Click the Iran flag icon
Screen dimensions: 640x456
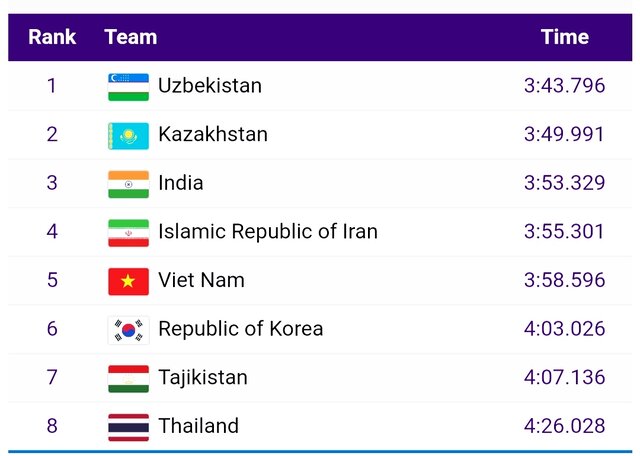128,232
